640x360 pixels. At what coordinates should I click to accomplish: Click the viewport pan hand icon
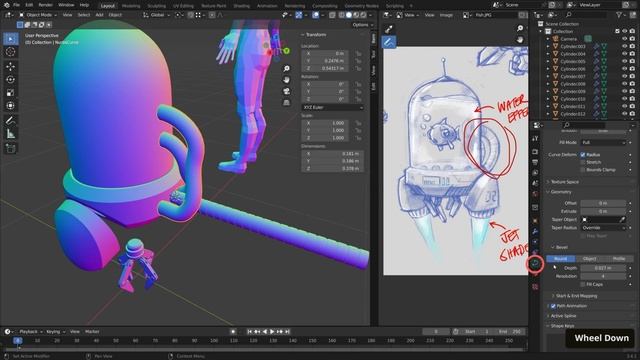287,80
